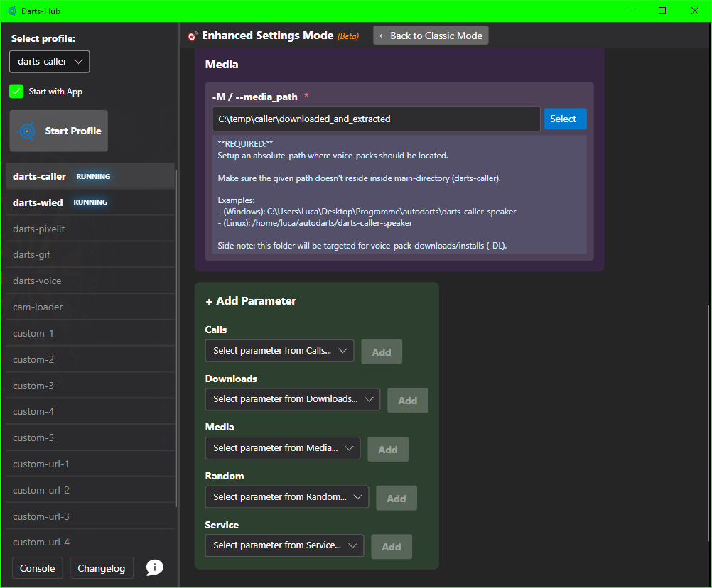Select the custom-1 profile
Viewport: 712px width, 588px height.
[x=90, y=334]
